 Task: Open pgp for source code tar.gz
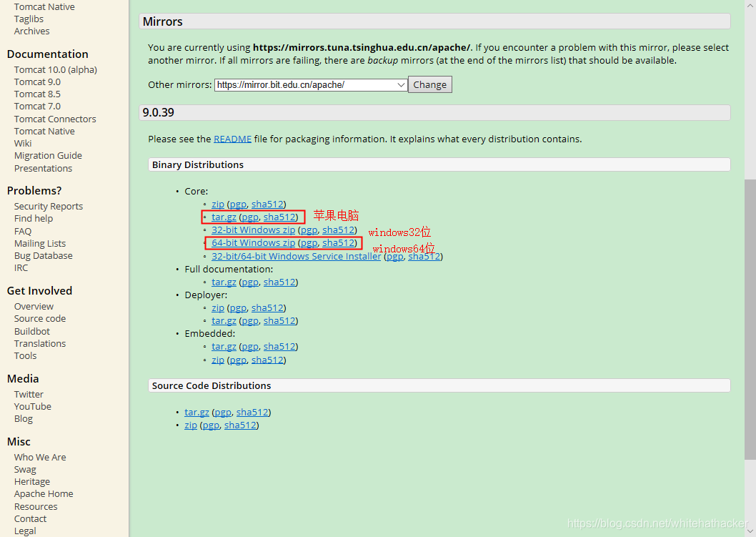[223, 412]
